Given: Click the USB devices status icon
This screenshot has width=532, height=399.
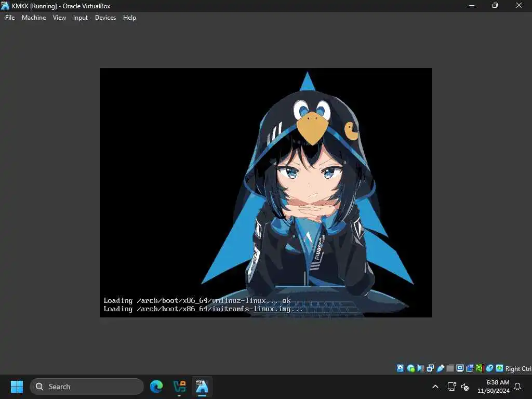Looking at the screenshot, I should (441, 368).
